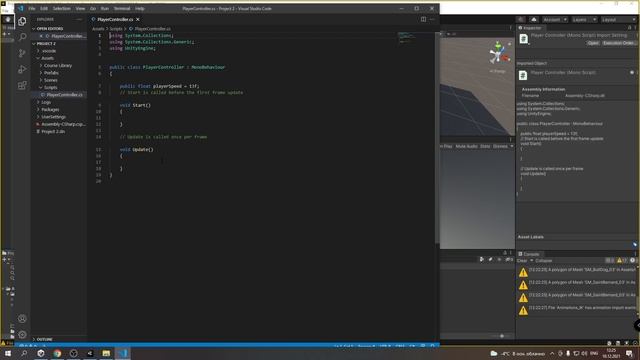Expand the Logs folder
Viewport: 640px width, 360px height.
[x=46, y=102]
